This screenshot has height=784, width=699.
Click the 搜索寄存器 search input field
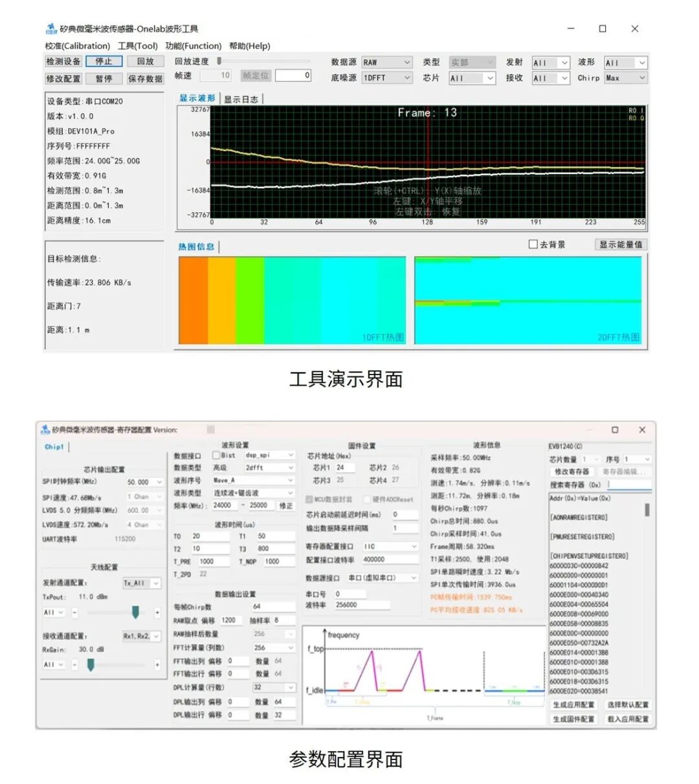629,485
